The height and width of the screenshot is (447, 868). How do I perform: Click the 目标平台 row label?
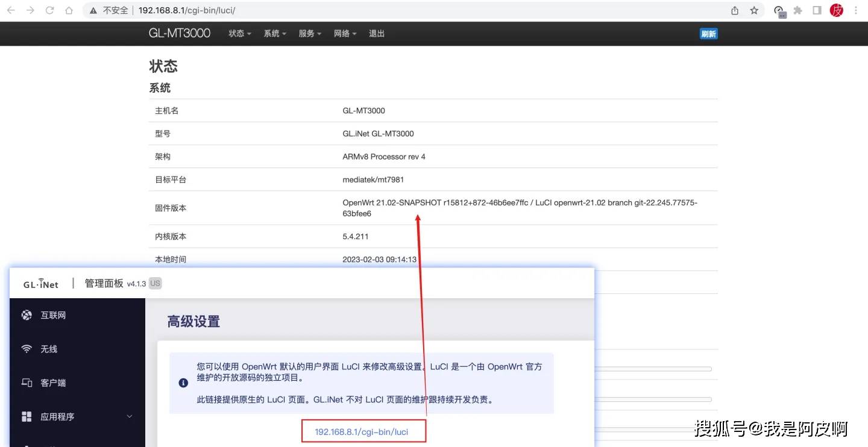(171, 180)
